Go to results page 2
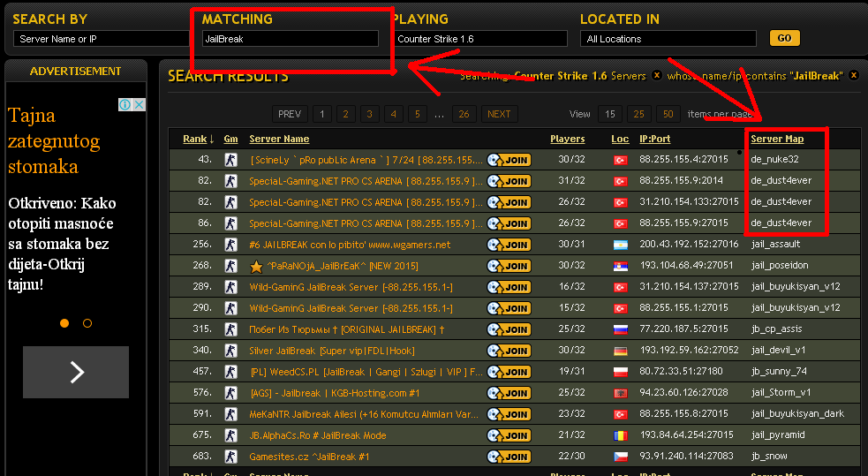The width and height of the screenshot is (868, 476). pos(345,114)
